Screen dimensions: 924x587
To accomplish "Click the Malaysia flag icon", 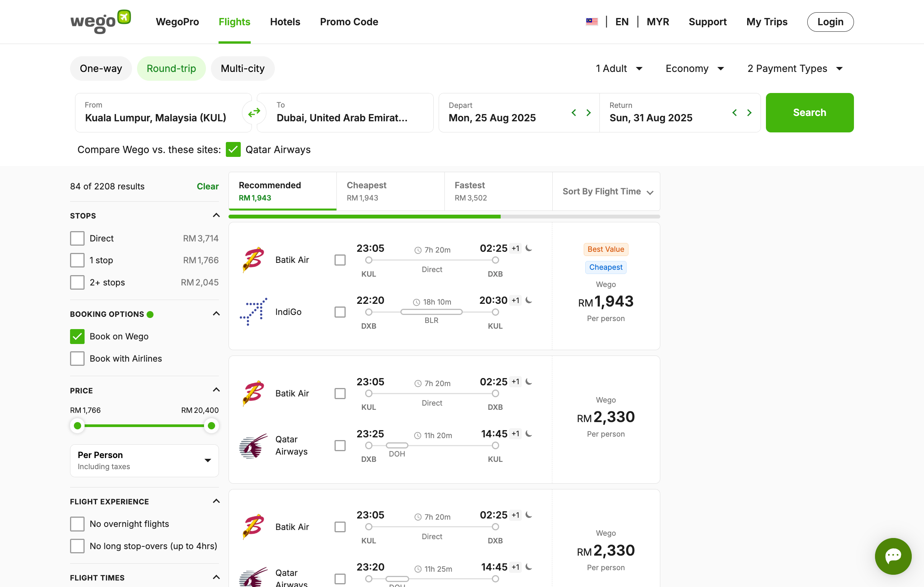I will 592,22.
